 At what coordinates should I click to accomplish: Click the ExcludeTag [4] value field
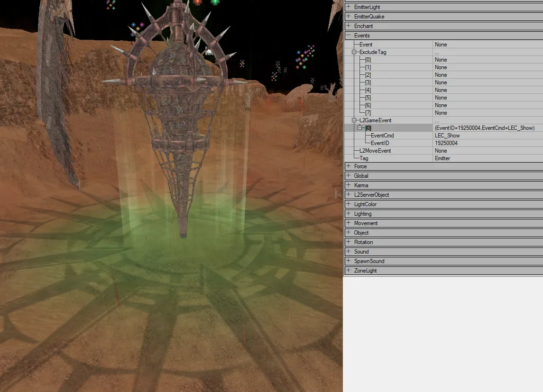(488, 90)
